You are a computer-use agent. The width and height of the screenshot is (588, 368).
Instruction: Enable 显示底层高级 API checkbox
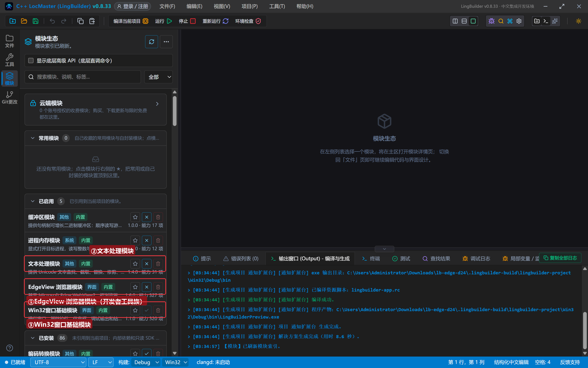[x=31, y=61]
